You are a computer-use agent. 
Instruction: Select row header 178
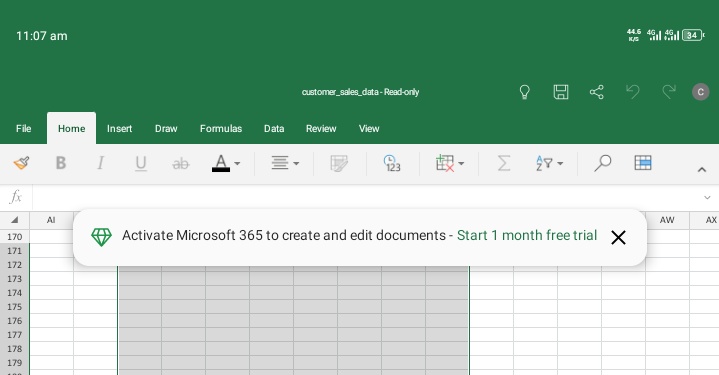tap(15, 349)
